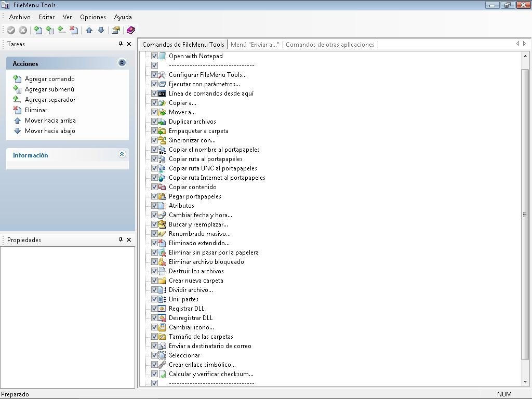Click the icon beside Tamaño de las carpetas
The width and height of the screenshot is (532, 399).
pos(162,337)
